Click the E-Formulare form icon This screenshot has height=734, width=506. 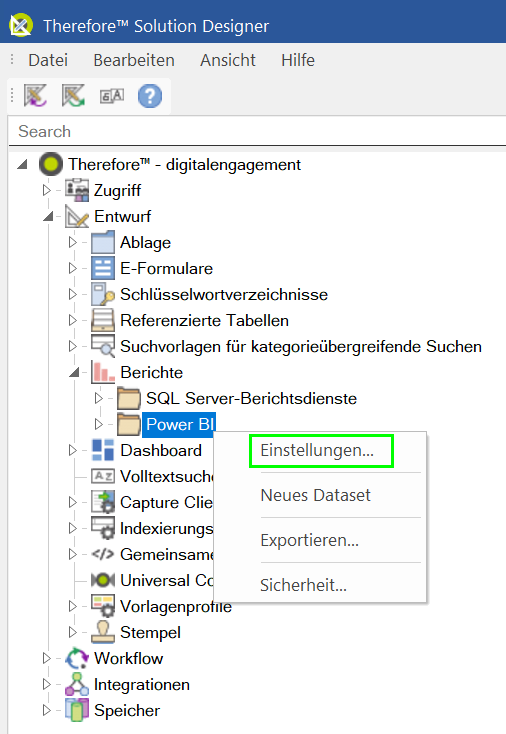(x=103, y=268)
